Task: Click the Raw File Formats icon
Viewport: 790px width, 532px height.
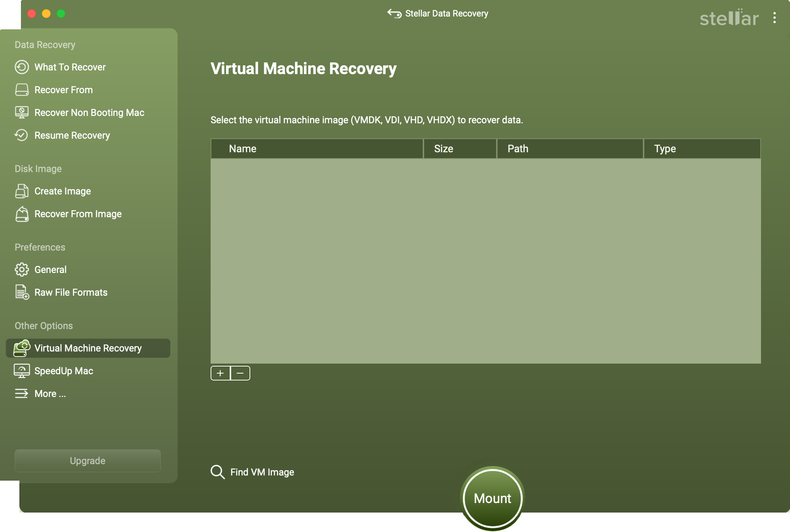Action: point(22,292)
